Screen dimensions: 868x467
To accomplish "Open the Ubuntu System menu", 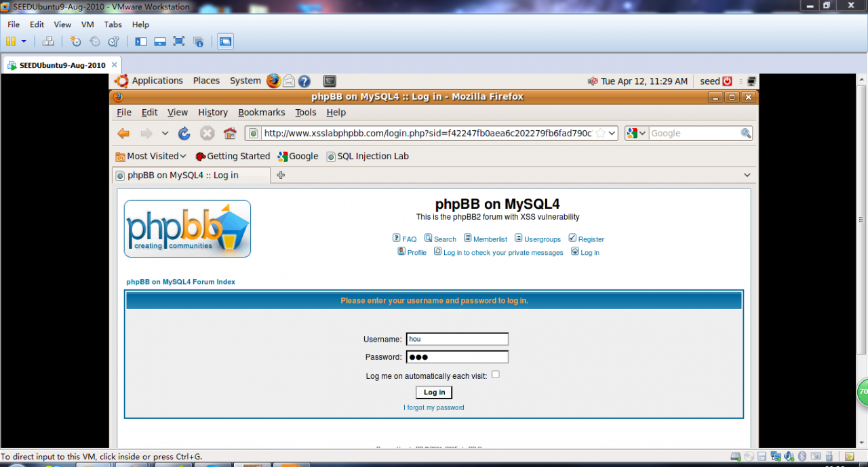I will (x=245, y=81).
